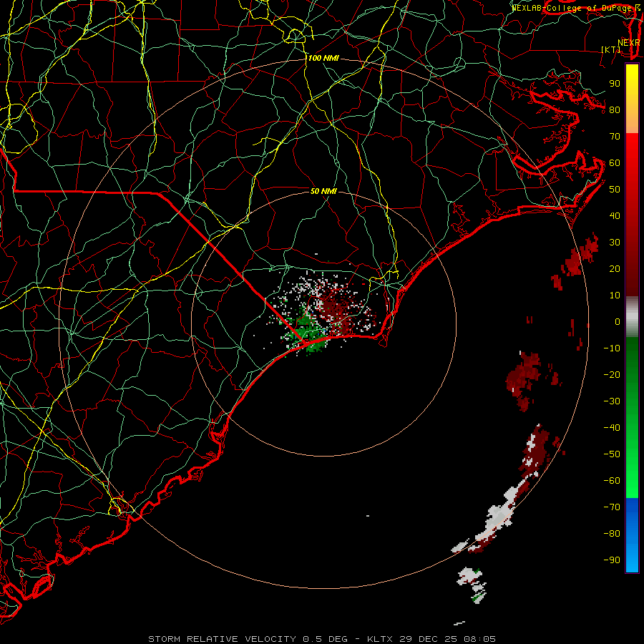Click the "50 NMI" range ring label
This screenshot has height=644, width=644.
pyautogui.click(x=323, y=191)
